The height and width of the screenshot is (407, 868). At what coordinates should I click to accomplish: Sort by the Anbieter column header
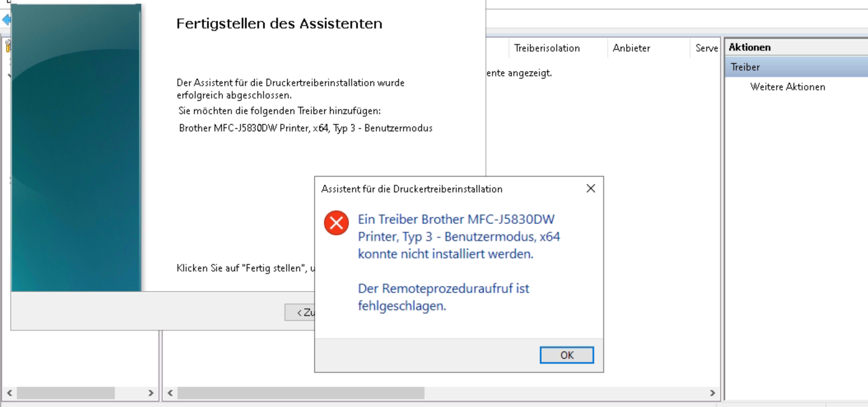(631, 48)
